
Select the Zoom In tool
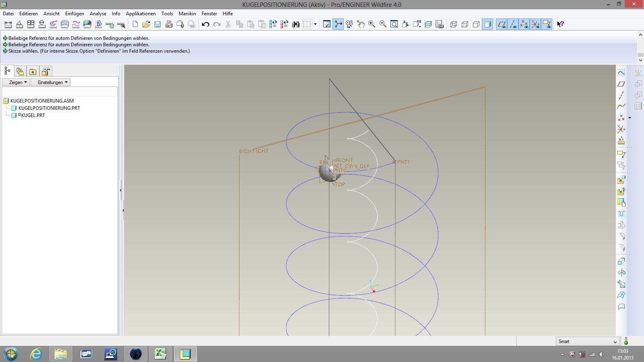[x=372, y=24]
